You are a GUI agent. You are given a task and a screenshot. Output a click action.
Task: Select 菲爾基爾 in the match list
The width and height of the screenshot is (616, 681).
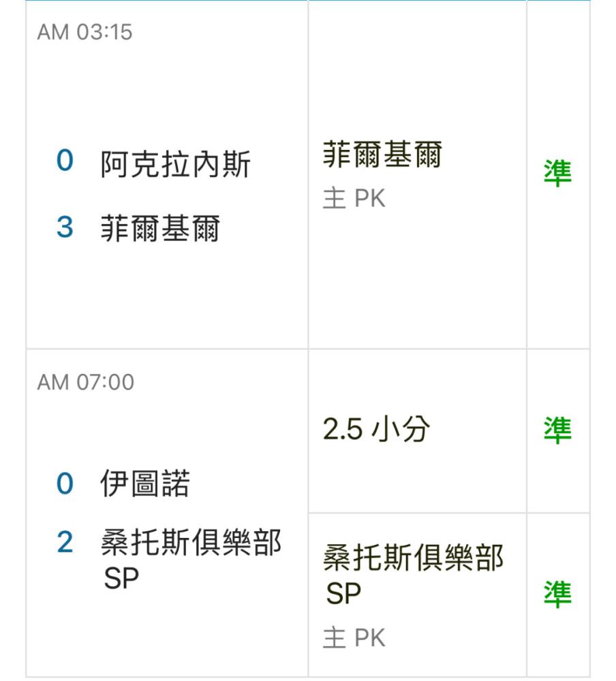[x=160, y=228]
